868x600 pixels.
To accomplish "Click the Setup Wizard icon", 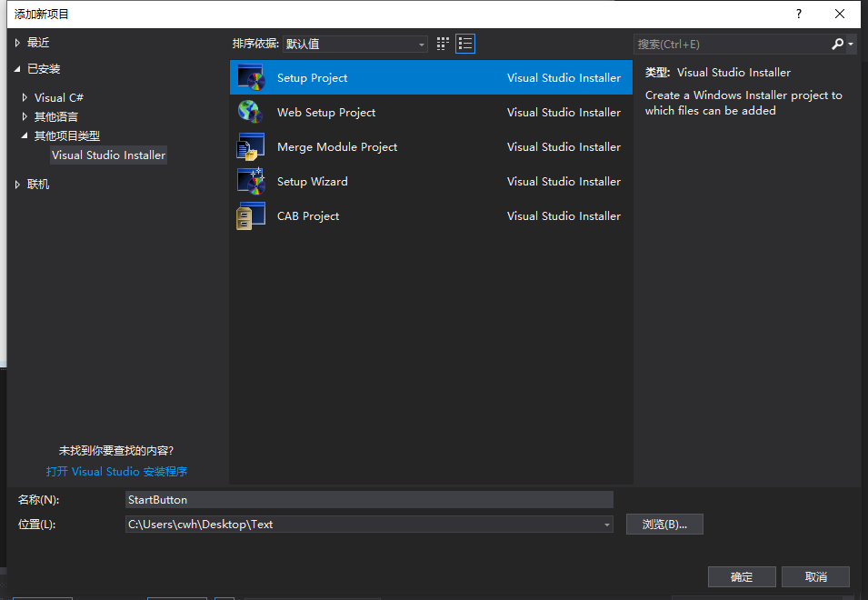I will (x=251, y=181).
